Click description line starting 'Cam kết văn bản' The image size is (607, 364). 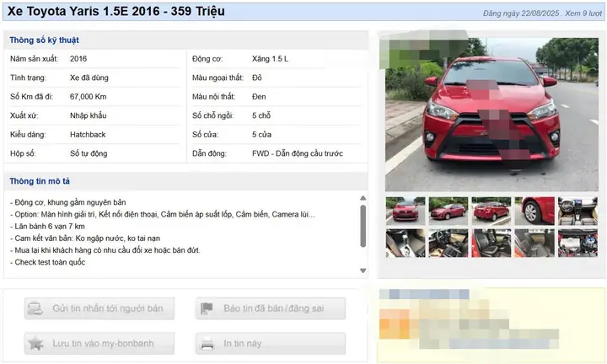tap(85, 238)
